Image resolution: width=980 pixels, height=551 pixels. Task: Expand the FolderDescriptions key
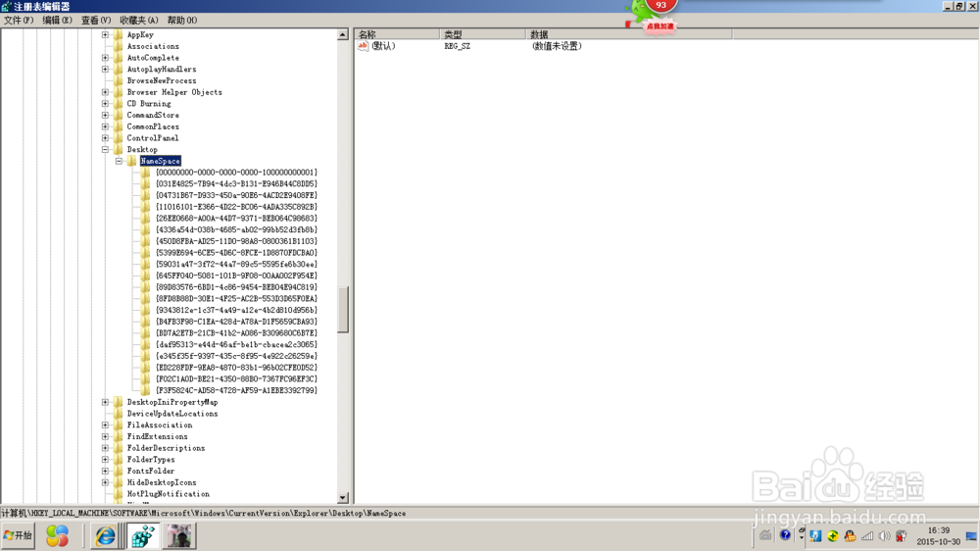(x=105, y=448)
